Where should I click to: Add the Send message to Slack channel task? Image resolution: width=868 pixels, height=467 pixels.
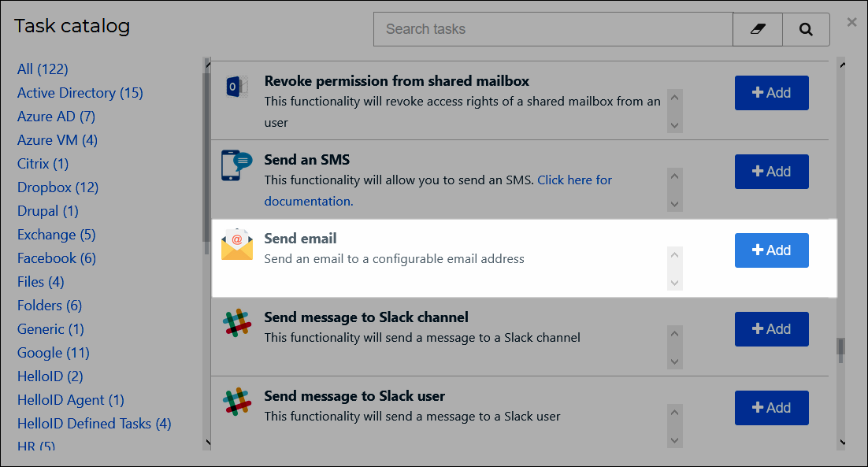[x=772, y=329]
